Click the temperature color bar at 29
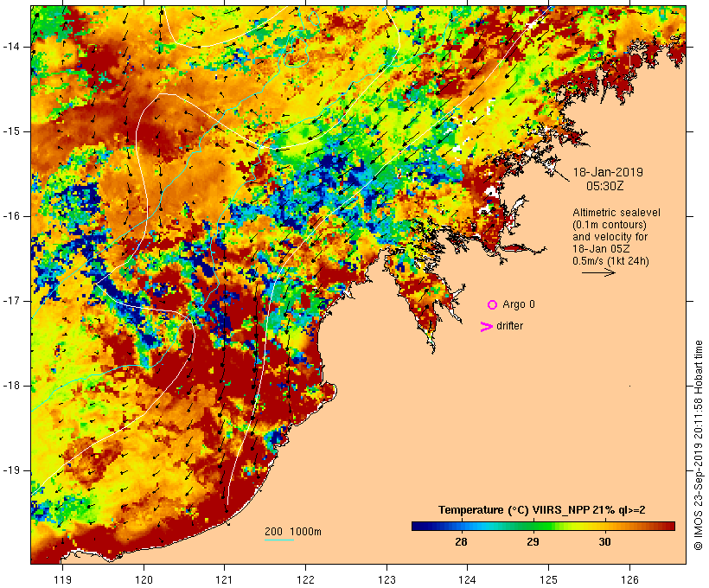Viewport: 709px width, 588px height. point(533,526)
